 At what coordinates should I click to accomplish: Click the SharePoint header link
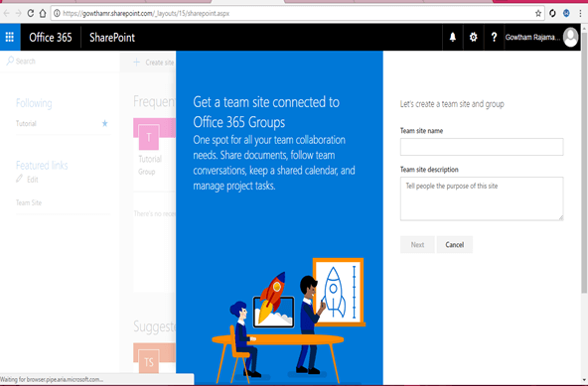click(112, 37)
